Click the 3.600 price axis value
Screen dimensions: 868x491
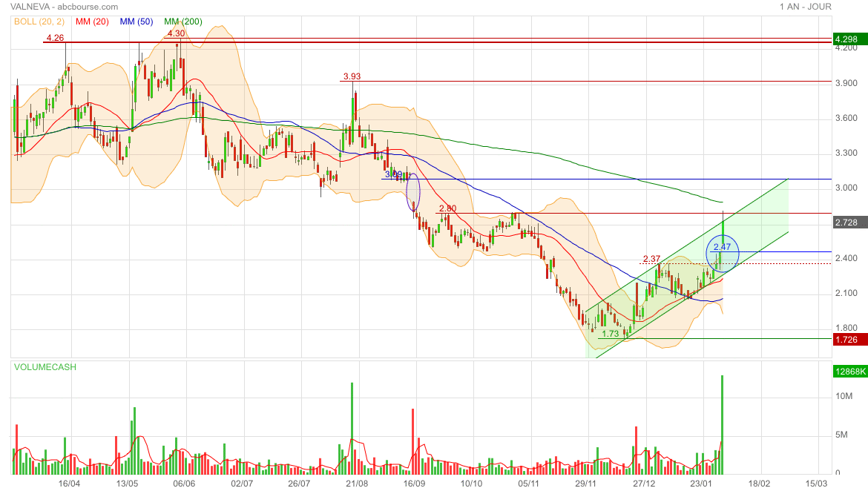coord(846,118)
